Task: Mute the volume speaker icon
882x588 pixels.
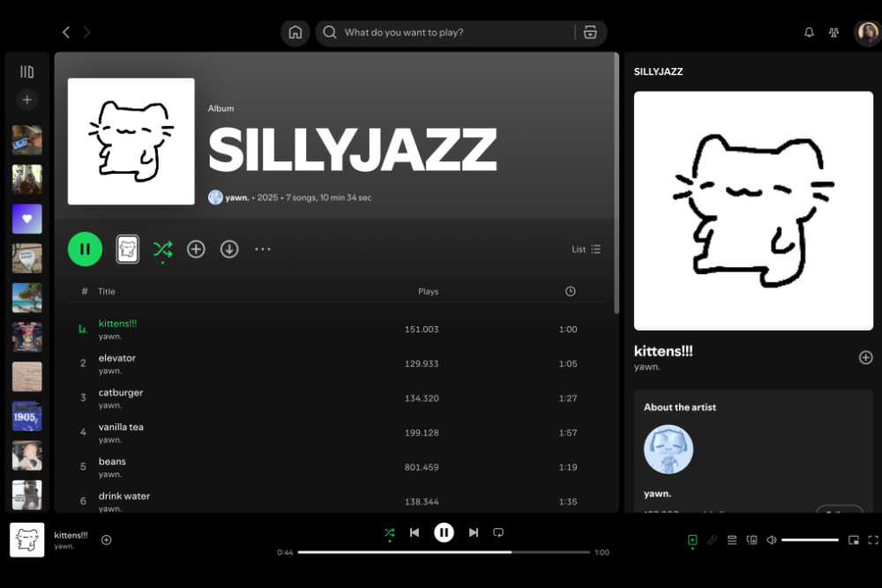Action: tap(771, 540)
